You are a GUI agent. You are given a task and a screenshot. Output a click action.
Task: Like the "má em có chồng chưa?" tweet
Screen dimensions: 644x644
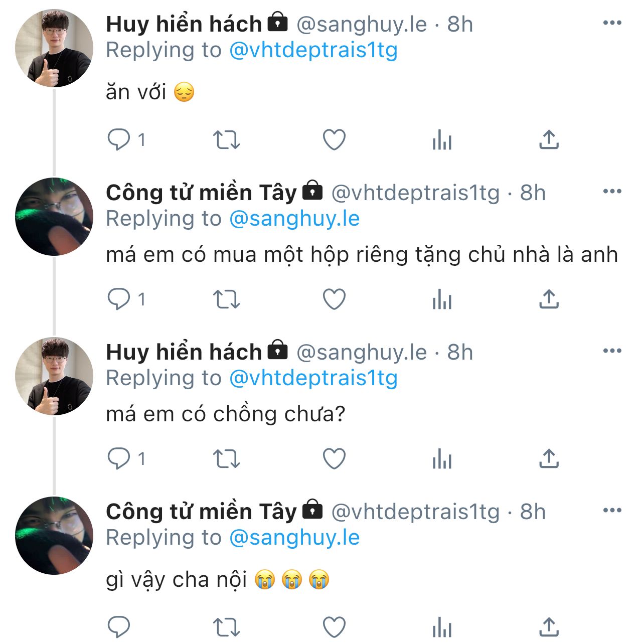point(334,458)
